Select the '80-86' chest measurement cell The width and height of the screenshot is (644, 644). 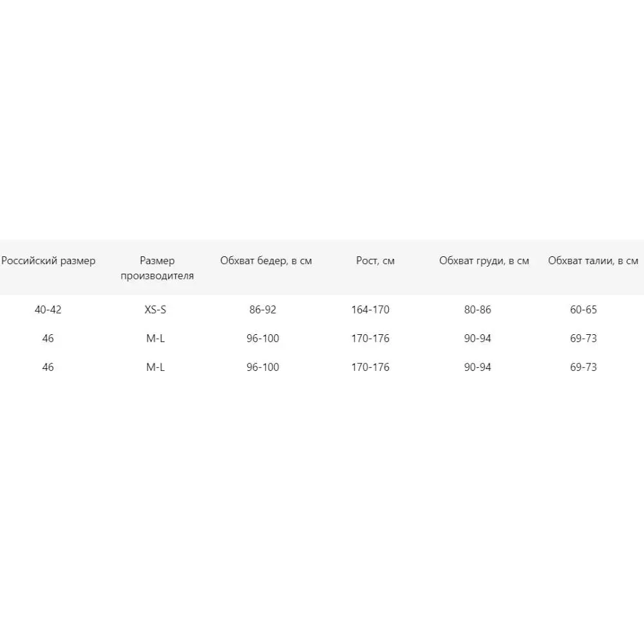[x=477, y=310]
